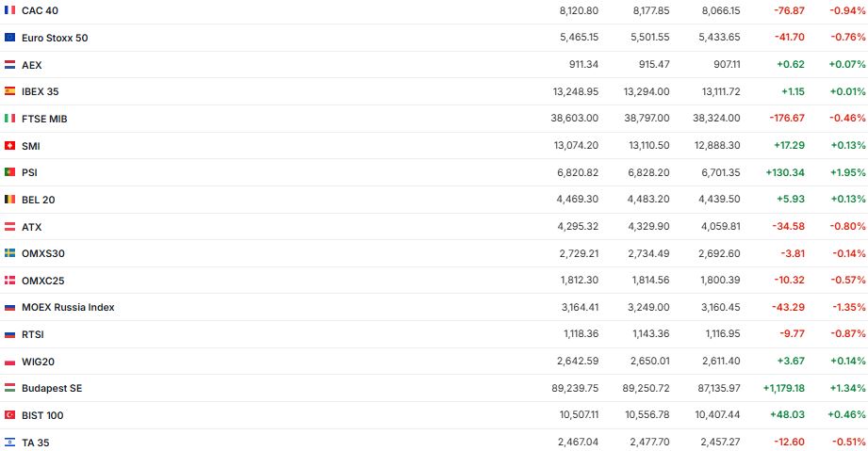The image size is (868, 451).
Task: Click the Swedish flag icon beside OMXS30
Action: pyautogui.click(x=9, y=253)
